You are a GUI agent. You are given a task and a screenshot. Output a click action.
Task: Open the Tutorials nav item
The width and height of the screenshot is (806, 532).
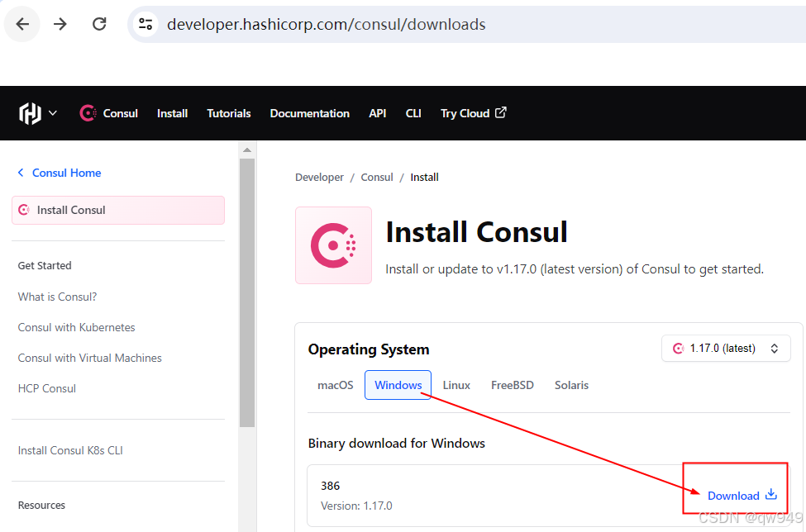229,113
